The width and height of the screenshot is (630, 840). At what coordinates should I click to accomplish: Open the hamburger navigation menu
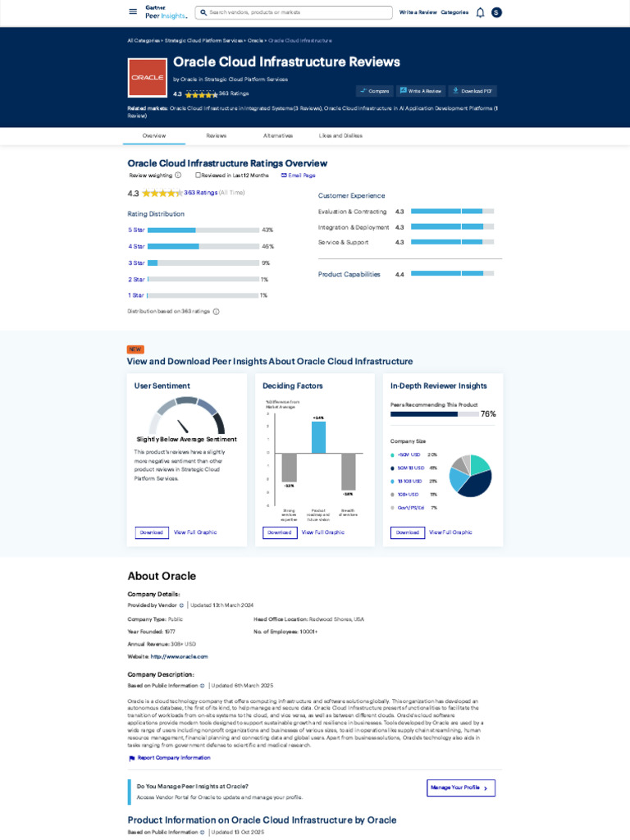pyautogui.click(x=133, y=11)
